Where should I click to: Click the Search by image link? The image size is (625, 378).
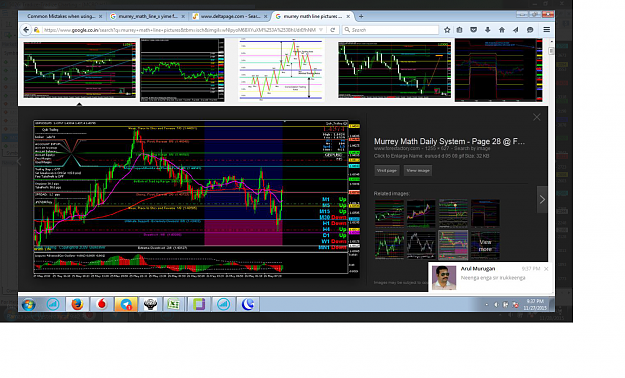(x=472, y=148)
